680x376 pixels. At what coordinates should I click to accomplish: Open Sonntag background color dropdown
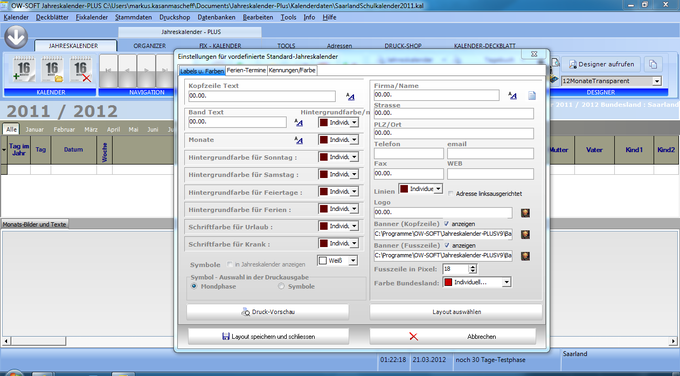354,157
